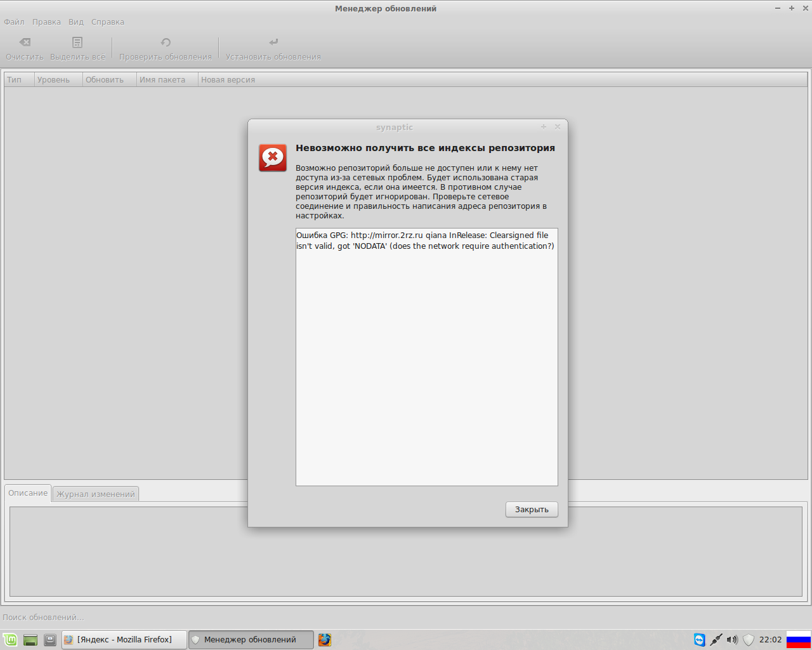The width and height of the screenshot is (812, 650).
Task: Open the Правка menu
Action: pos(46,22)
